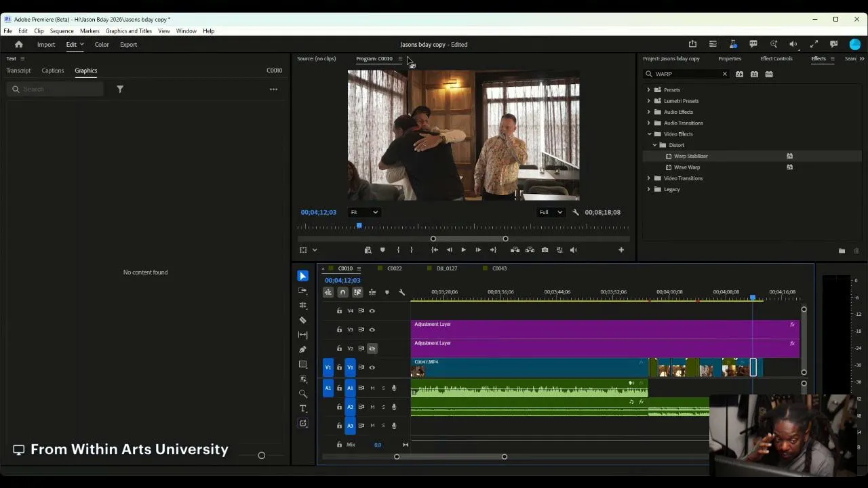Toggle track lock on V4

coord(339,310)
